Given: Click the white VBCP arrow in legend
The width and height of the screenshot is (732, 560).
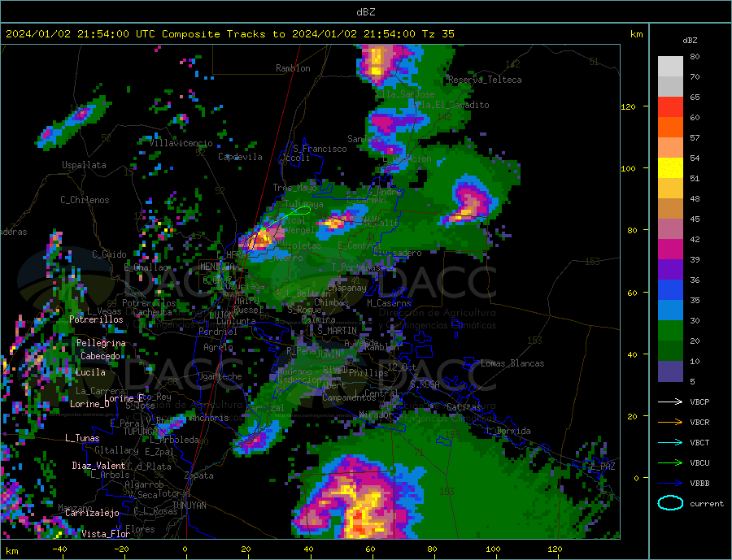Looking at the screenshot, I should [x=670, y=402].
